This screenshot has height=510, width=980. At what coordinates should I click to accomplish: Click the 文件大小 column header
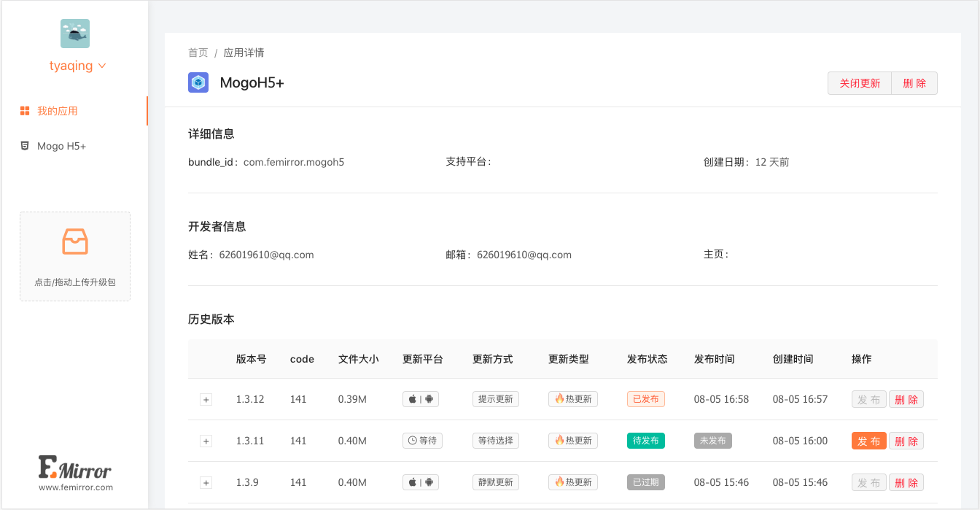[x=359, y=359]
